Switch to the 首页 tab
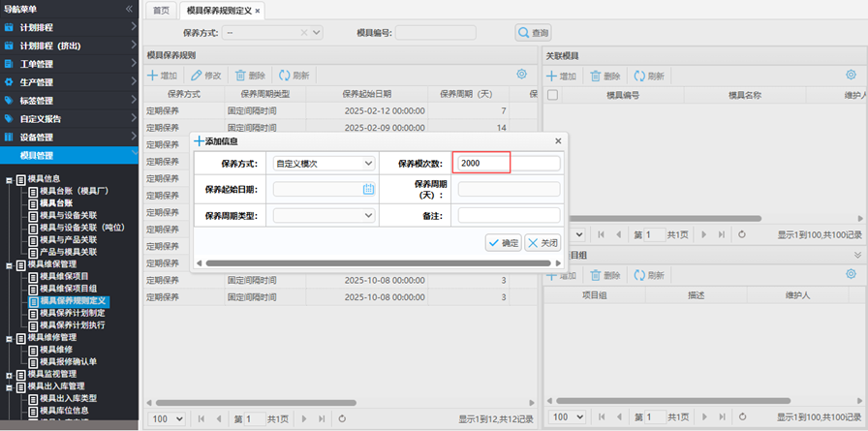Image resolution: width=868 pixels, height=431 pixels. click(x=160, y=10)
